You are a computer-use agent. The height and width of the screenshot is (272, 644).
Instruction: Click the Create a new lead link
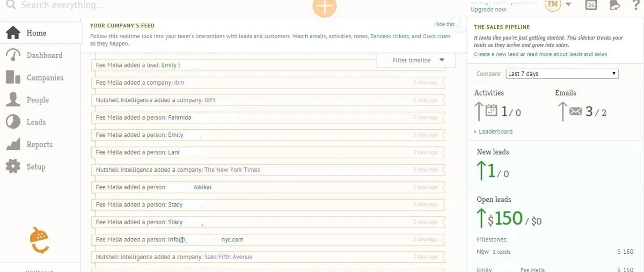[496, 54]
